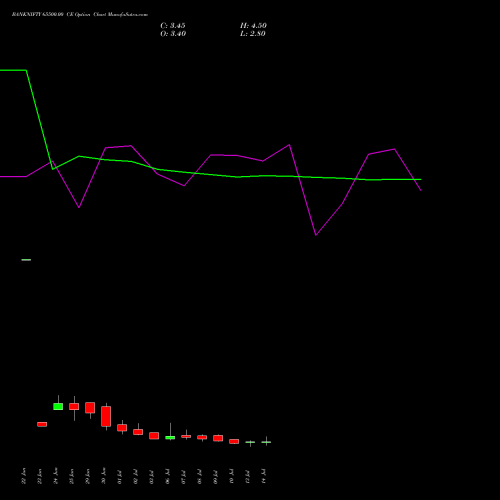The width and height of the screenshot is (500, 500).
Task: Click the red candle above 01 Jul
Action: 122,428
